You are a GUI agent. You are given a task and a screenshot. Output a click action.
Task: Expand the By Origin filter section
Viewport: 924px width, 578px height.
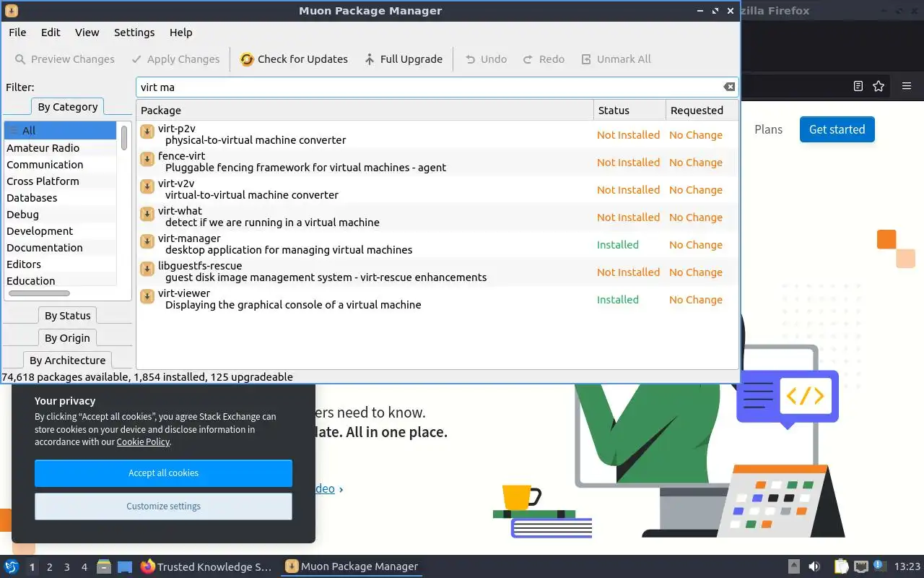point(67,337)
